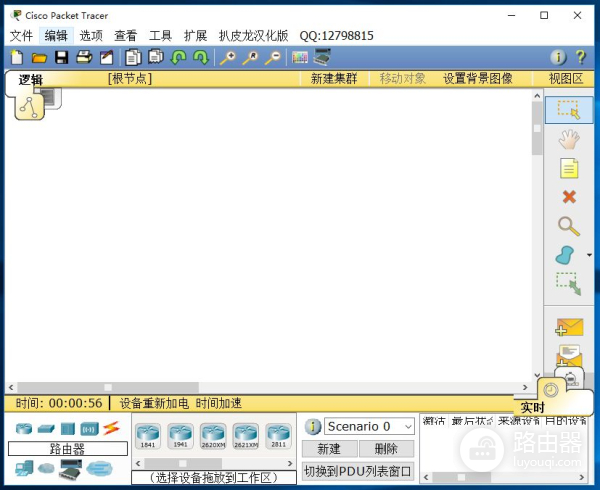
Task: Copy using the copy toolbar icon
Action: (x=133, y=57)
